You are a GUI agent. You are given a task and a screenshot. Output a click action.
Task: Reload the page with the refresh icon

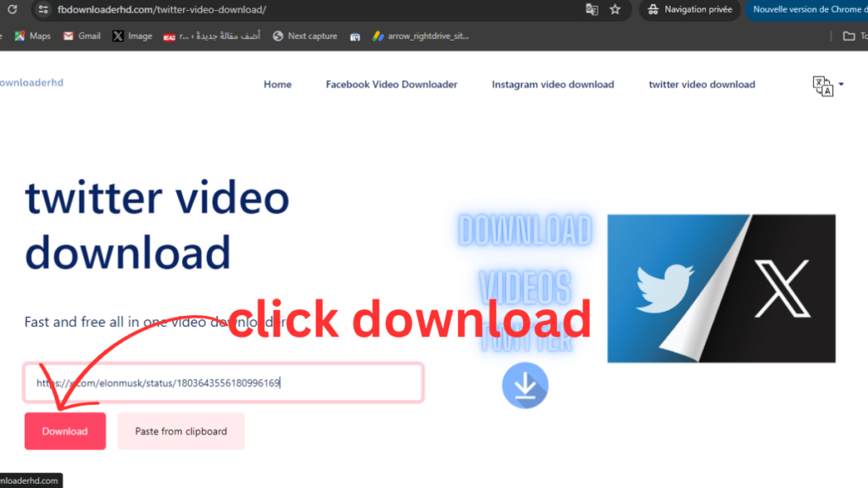[12, 9]
